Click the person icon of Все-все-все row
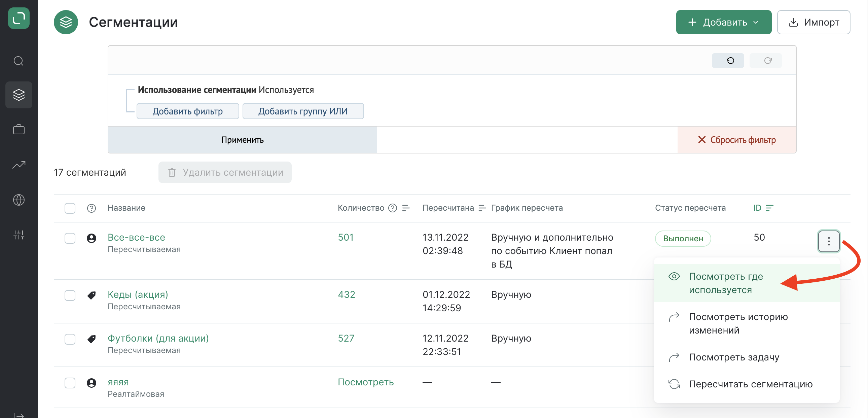868x418 pixels. [91, 238]
